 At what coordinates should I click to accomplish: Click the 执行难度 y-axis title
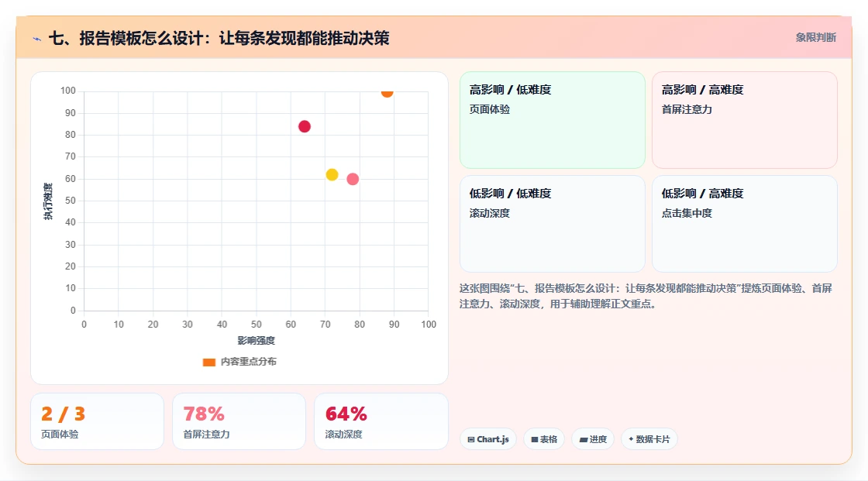click(x=48, y=201)
